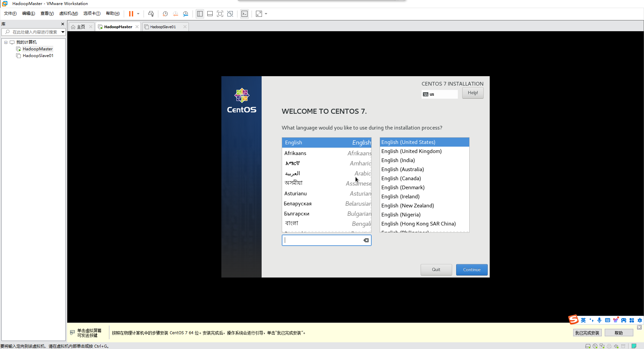Select Afrikaans in the language list
644x349 pixels.
[x=327, y=153]
